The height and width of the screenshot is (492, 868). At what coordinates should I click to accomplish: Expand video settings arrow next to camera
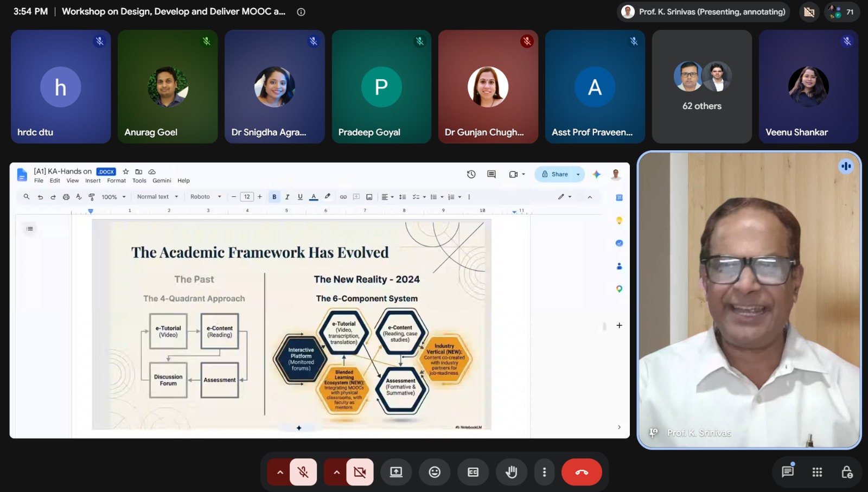(336, 472)
